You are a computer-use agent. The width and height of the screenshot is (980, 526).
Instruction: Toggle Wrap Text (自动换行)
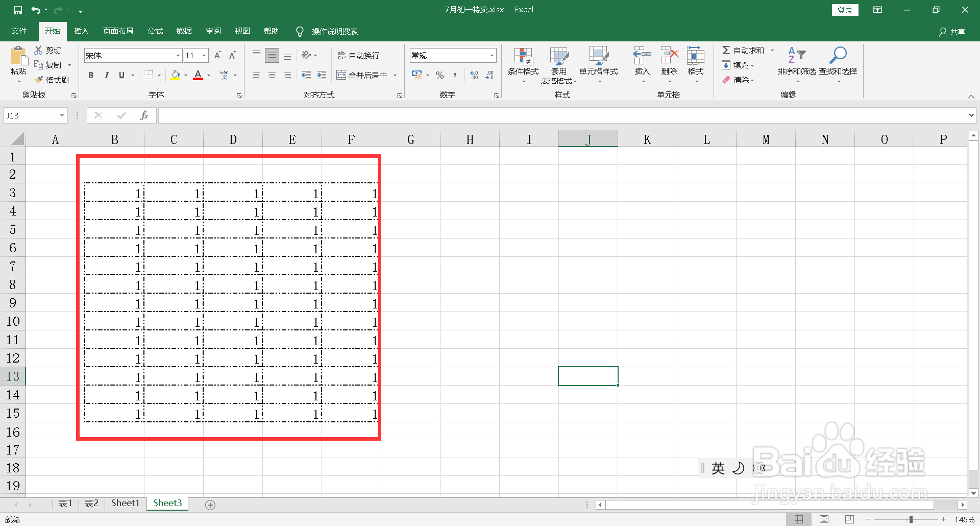pyautogui.click(x=358, y=55)
